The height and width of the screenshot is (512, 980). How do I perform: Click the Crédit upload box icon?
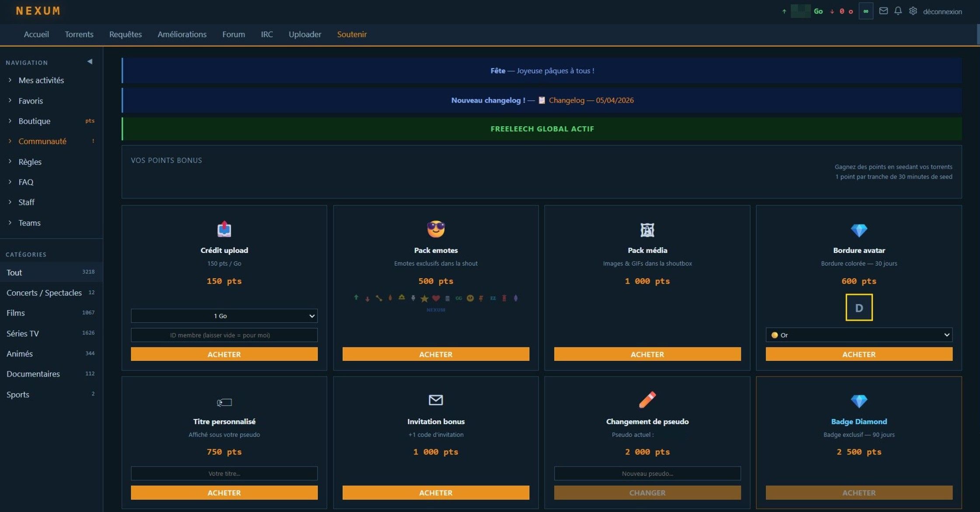pos(224,229)
